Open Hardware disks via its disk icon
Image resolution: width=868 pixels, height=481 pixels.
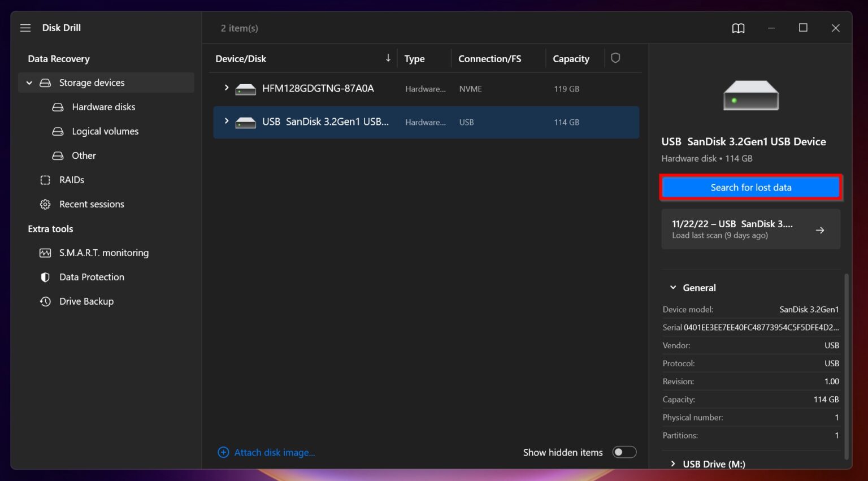[58, 107]
